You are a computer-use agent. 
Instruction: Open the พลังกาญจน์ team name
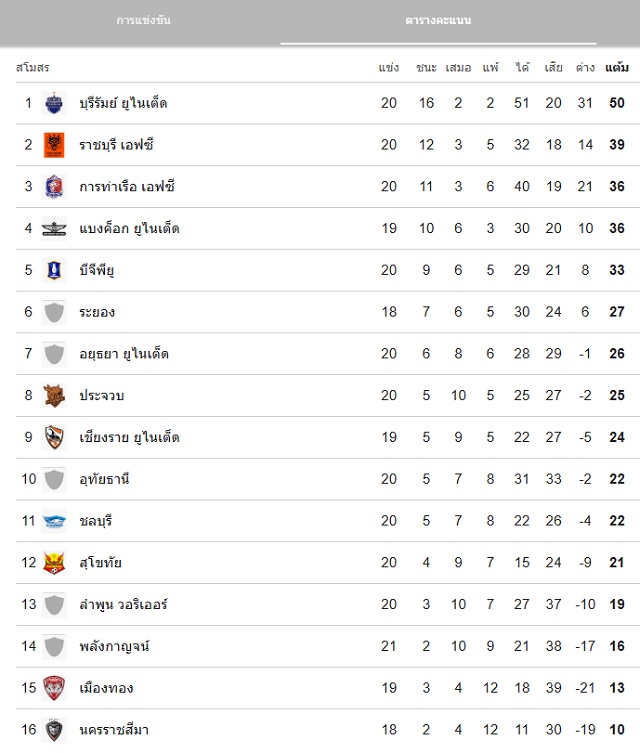click(114, 647)
